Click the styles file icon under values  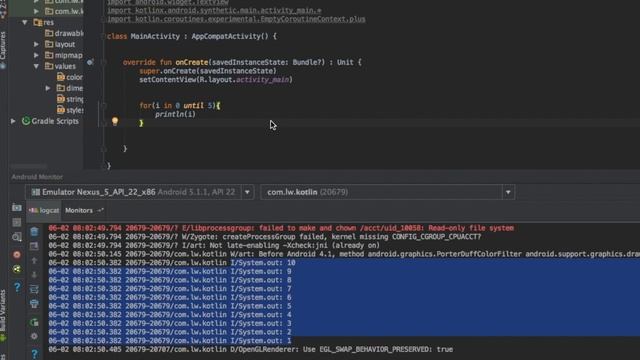pyautogui.click(x=61, y=110)
